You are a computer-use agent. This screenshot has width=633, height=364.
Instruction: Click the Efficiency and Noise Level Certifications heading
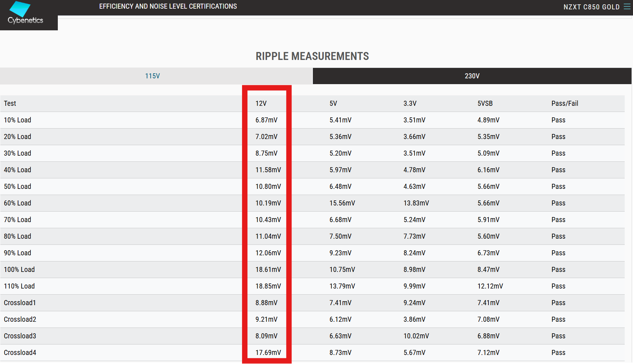168,6
